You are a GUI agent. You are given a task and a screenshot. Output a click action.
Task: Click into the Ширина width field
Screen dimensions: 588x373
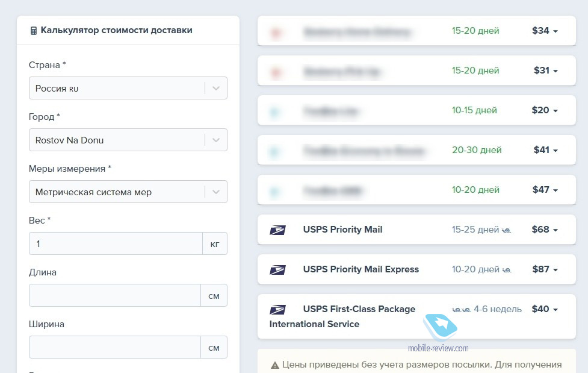click(x=115, y=347)
